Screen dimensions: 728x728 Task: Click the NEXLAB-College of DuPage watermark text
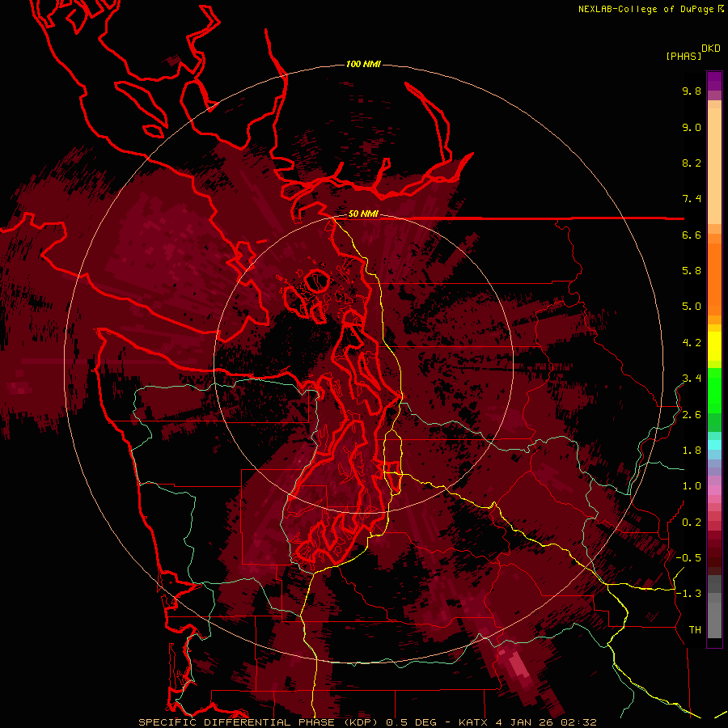click(647, 9)
